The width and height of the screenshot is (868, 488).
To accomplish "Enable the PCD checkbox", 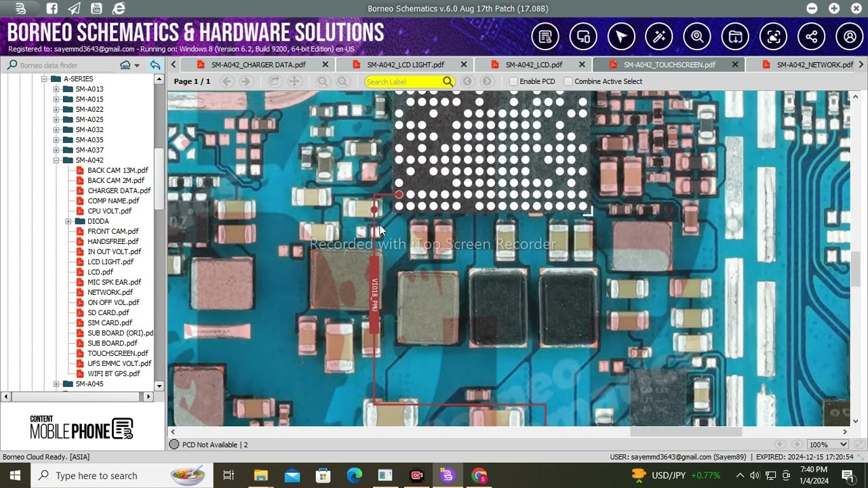I will 513,81.
